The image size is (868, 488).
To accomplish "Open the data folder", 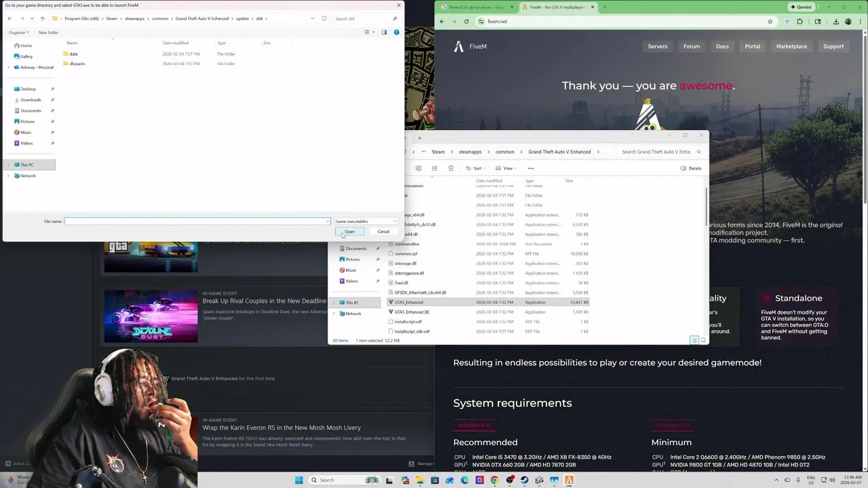I will point(73,54).
